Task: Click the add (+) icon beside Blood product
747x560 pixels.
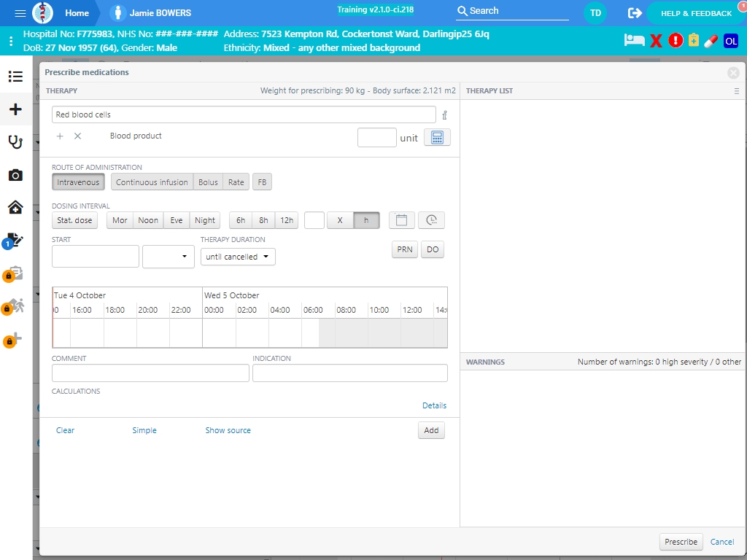Action: tap(60, 136)
